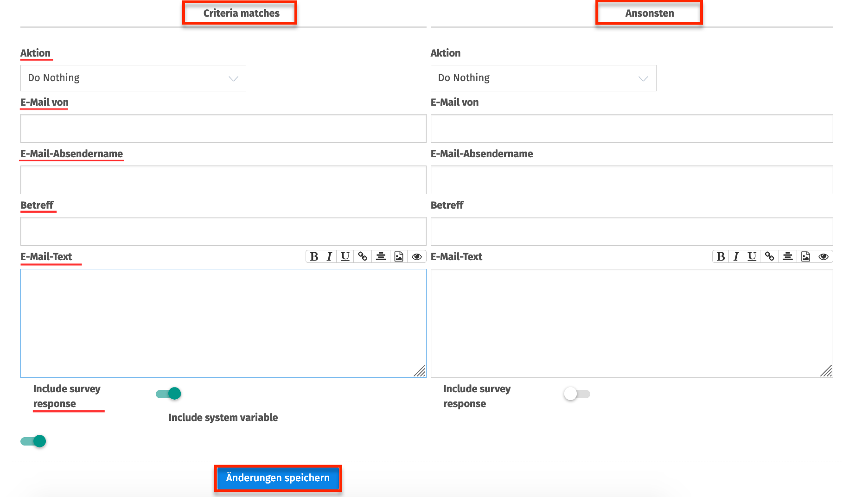Click the Betreff field under Ansonsten
The height and width of the screenshot is (497, 868).
point(632,231)
